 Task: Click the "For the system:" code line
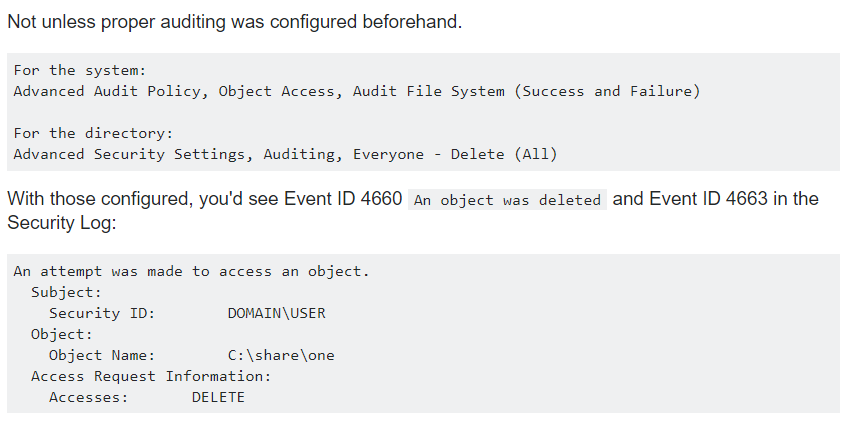(x=80, y=70)
